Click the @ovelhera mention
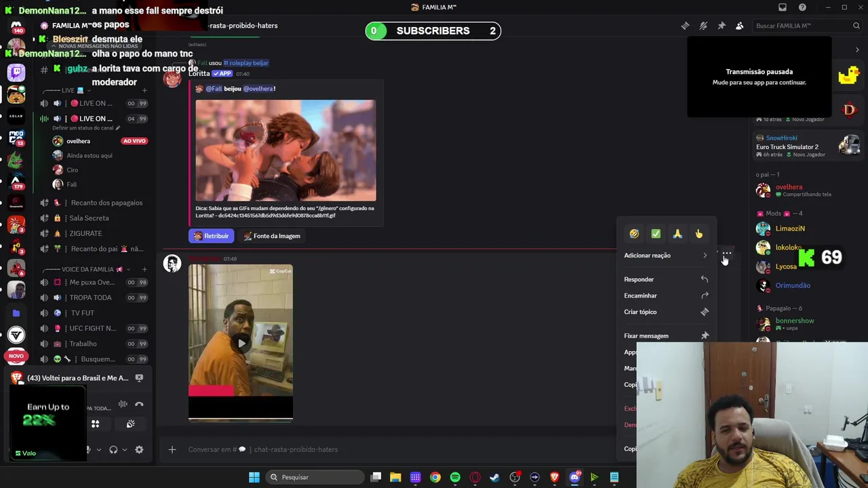Viewport: 868px width, 488px height. tap(258, 89)
